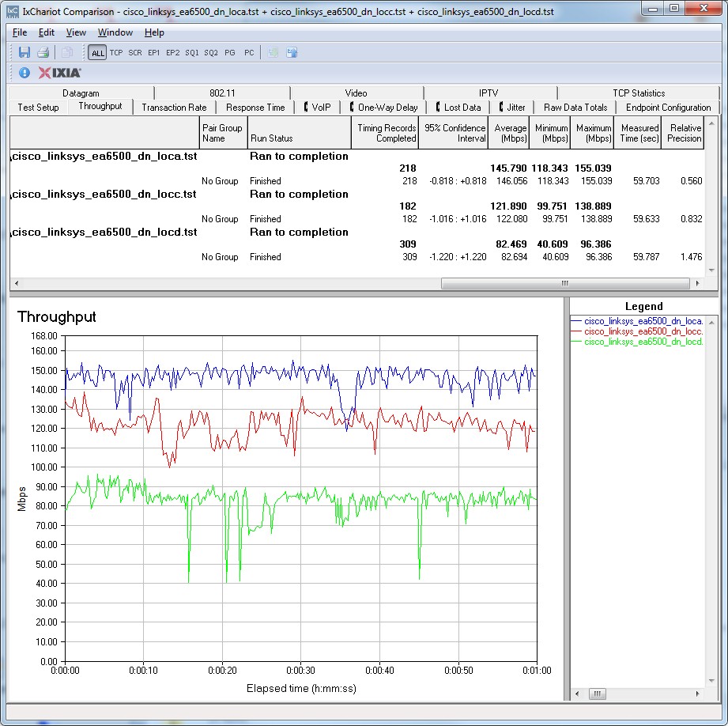Viewport: 728px width, 726px height.
Task: Click the grayed-out Copy icon
Action: click(x=67, y=52)
